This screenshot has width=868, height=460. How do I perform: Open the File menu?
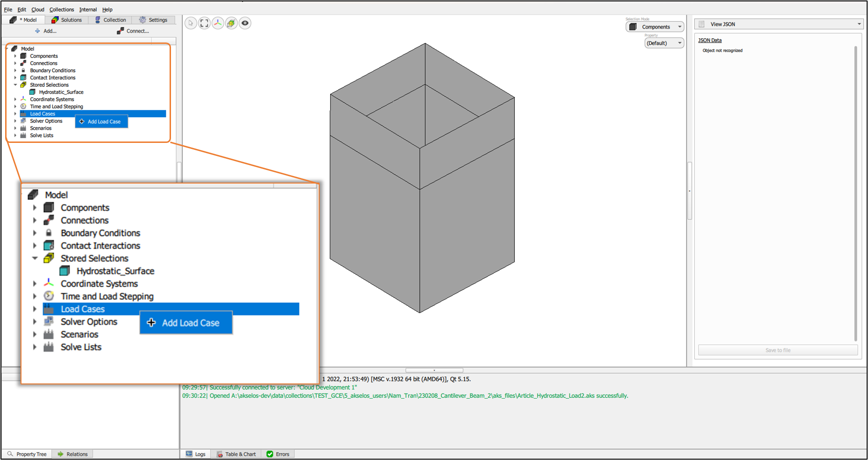(x=8, y=9)
